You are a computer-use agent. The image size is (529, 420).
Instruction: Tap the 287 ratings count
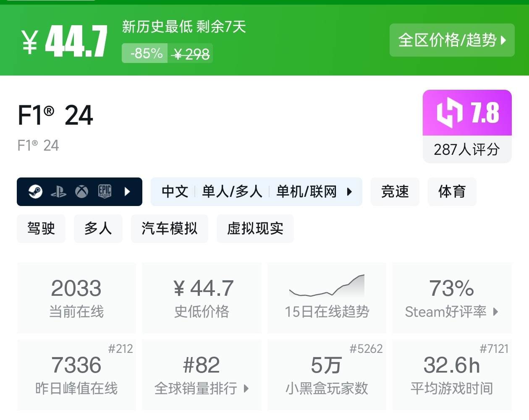click(x=467, y=149)
